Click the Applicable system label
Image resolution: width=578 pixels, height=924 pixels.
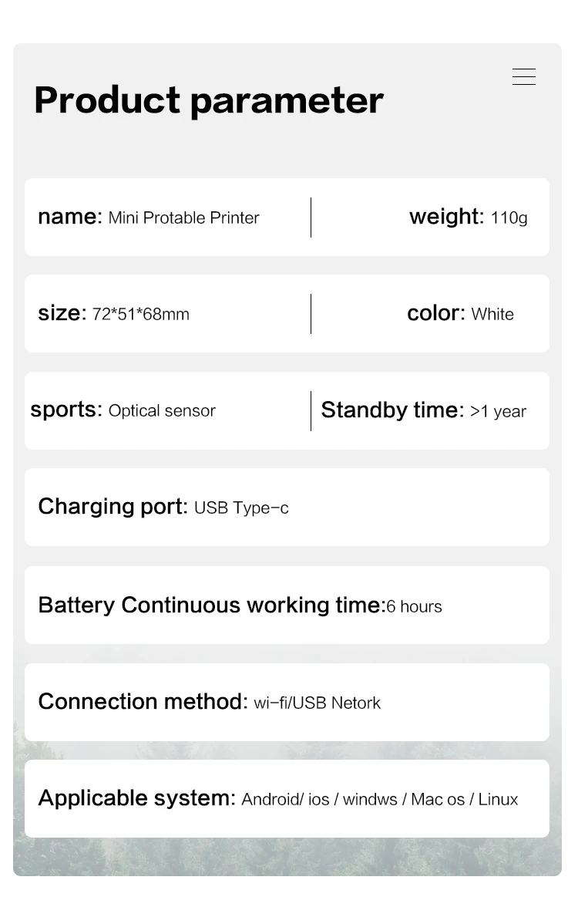136,798
